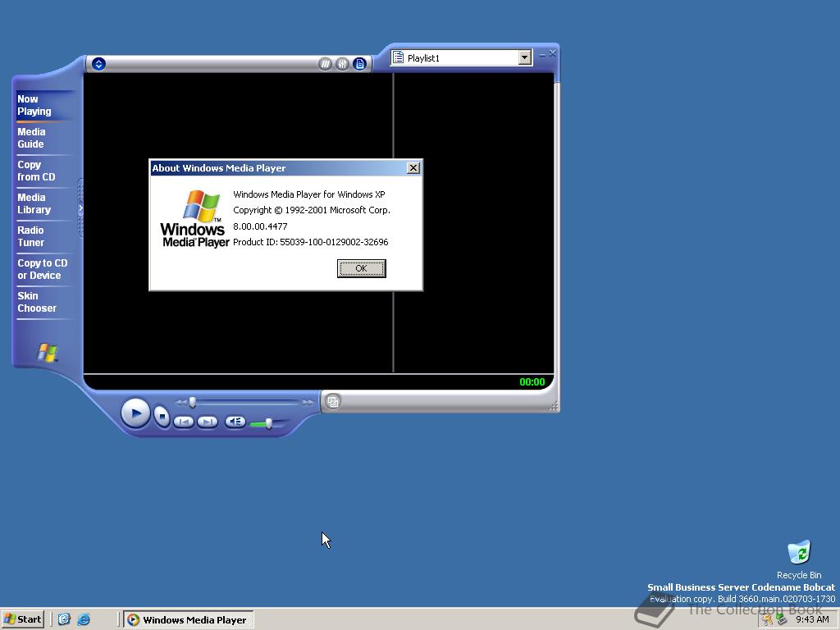Click the Windows Media Player logo image
The image size is (840, 630).
195,218
